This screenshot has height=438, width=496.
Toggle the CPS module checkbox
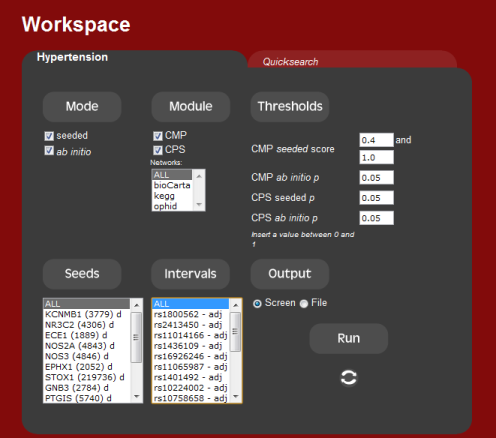coord(158,150)
